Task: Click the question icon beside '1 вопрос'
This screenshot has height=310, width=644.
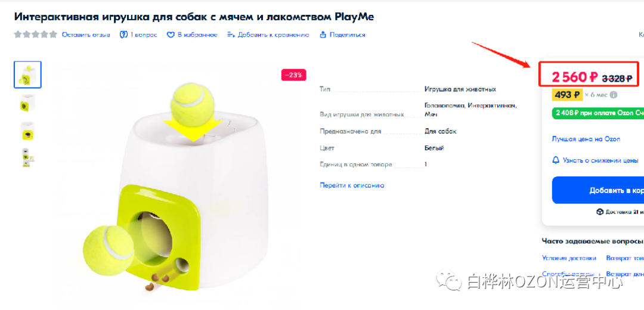Action: 123,35
